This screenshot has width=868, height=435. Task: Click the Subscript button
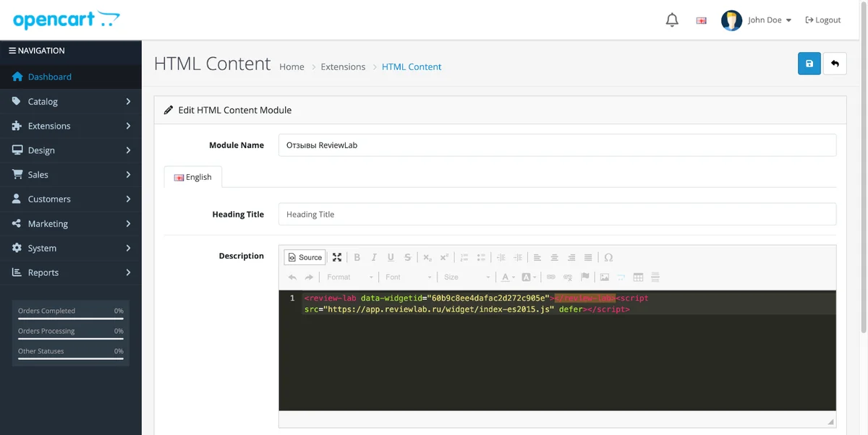427,257
